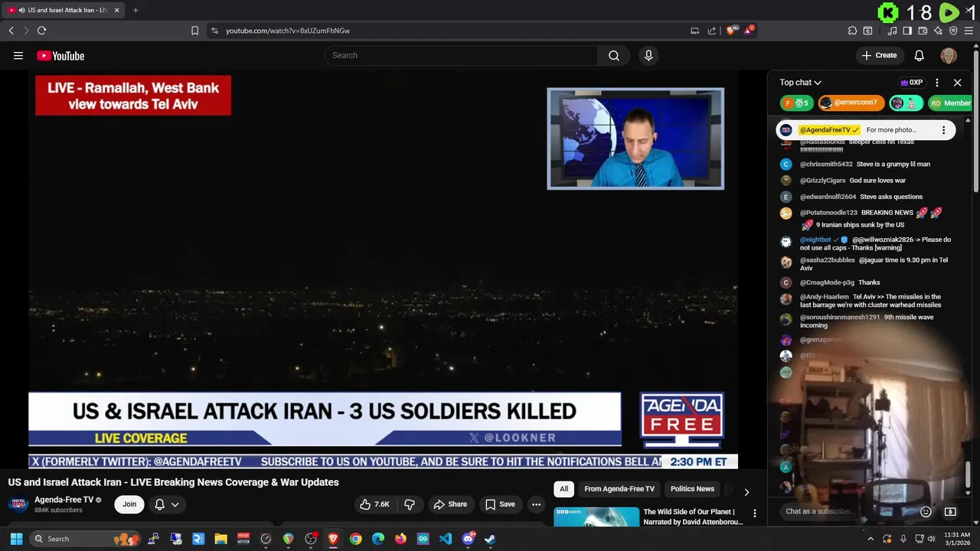Open the Agenda-Free TV channel name link
Image resolution: width=980 pixels, height=551 pixels.
[x=64, y=500]
